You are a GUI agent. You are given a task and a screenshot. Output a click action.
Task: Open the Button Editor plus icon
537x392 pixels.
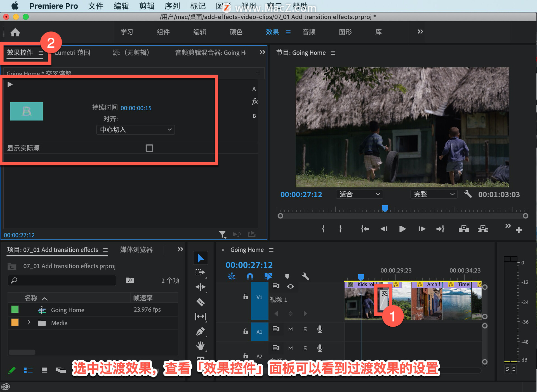[519, 230]
